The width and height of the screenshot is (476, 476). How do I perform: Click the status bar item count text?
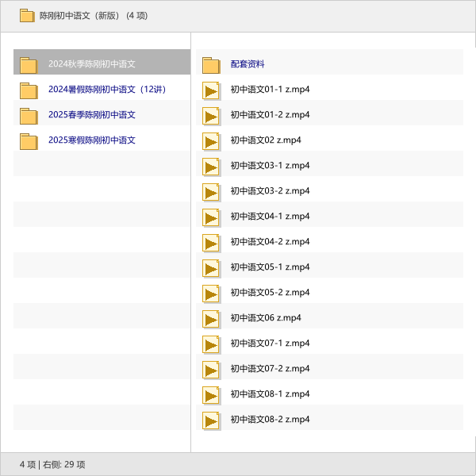pyautogui.click(x=52, y=464)
